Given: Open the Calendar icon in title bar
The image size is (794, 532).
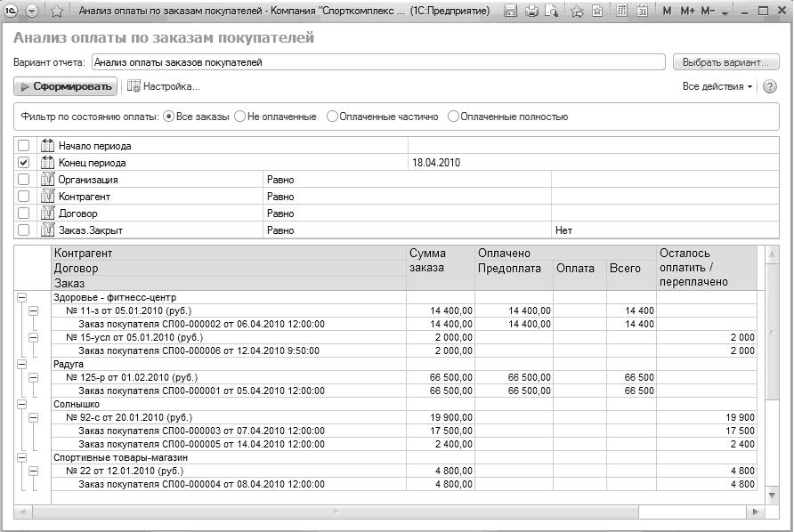Looking at the screenshot, I should click(x=642, y=11).
